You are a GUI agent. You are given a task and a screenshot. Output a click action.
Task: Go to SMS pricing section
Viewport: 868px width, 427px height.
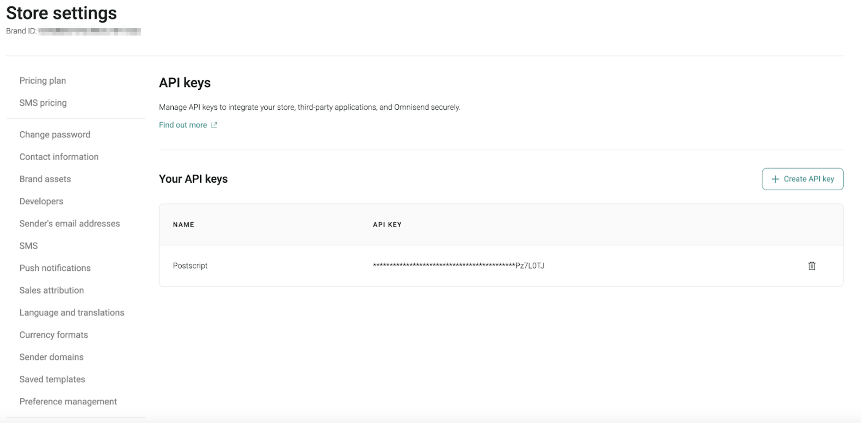pyautogui.click(x=43, y=103)
